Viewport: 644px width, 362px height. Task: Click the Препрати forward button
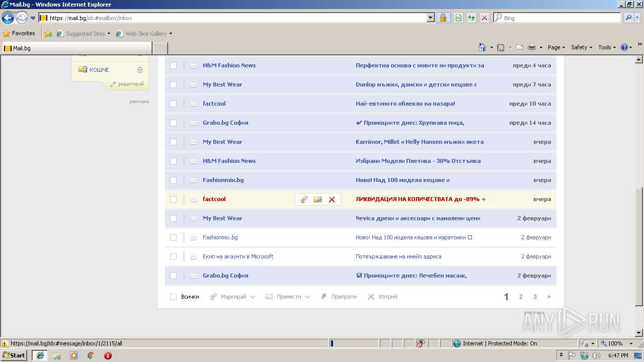tap(339, 297)
